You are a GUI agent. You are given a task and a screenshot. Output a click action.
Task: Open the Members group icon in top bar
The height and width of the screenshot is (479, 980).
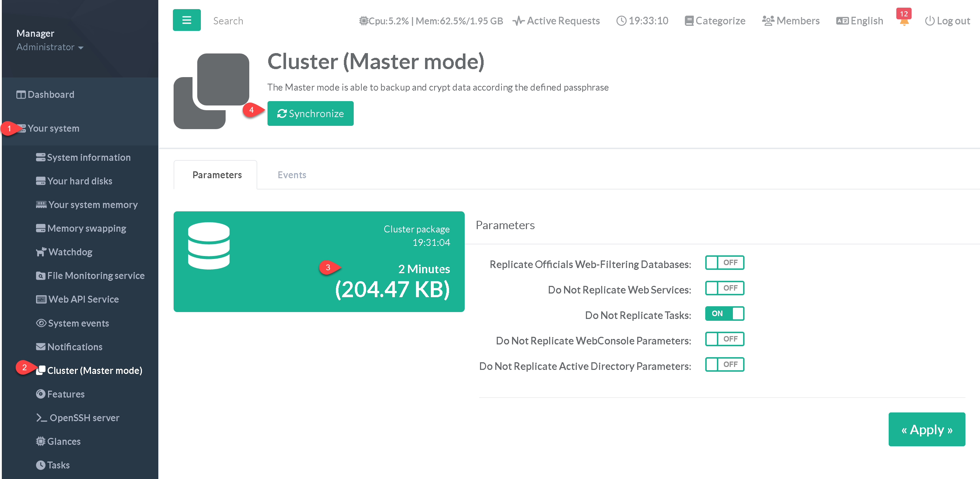point(768,21)
